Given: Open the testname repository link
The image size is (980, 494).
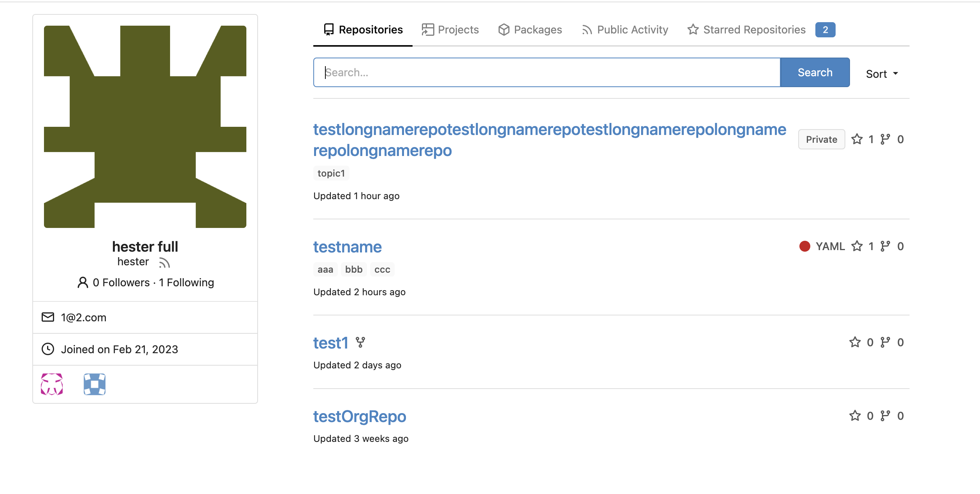Looking at the screenshot, I should click(x=347, y=247).
